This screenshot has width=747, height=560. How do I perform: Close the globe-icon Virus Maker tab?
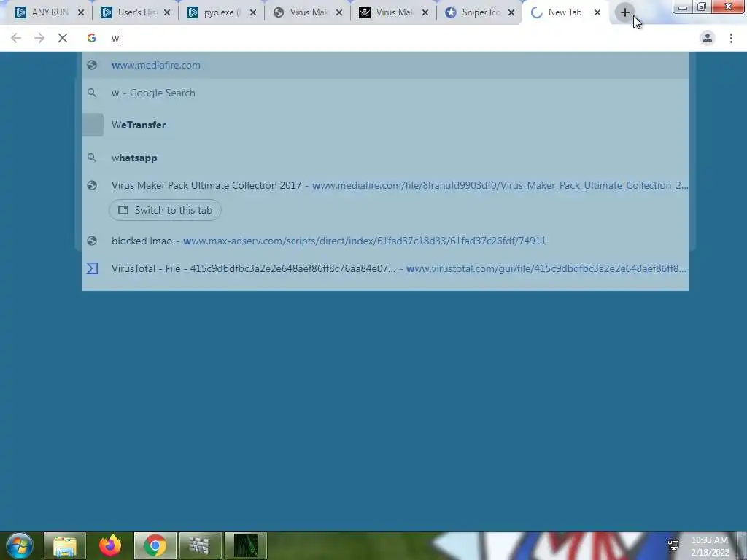pyautogui.click(x=338, y=12)
